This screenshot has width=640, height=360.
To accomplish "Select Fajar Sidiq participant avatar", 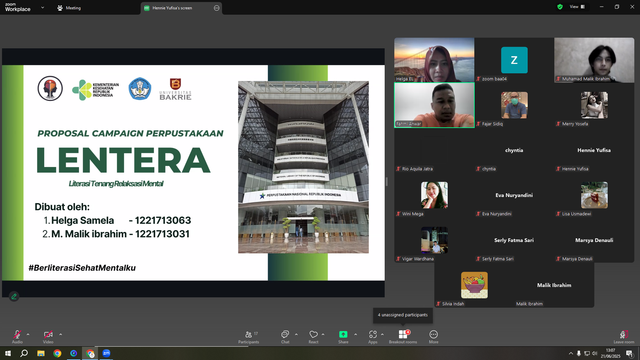I will click(514, 105).
